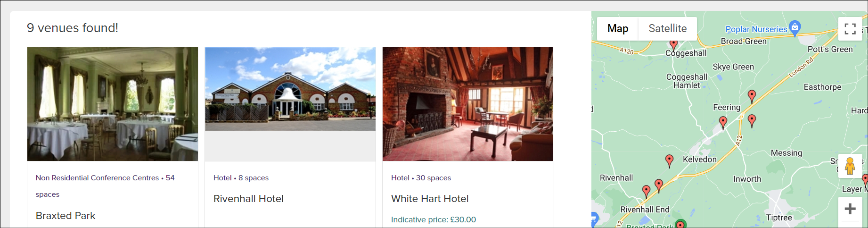Click the White Hart Hotel lounge photo

click(468, 104)
